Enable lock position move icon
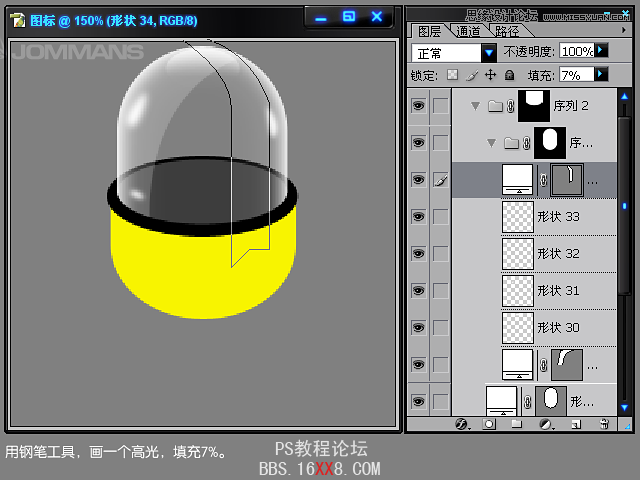 (x=490, y=75)
